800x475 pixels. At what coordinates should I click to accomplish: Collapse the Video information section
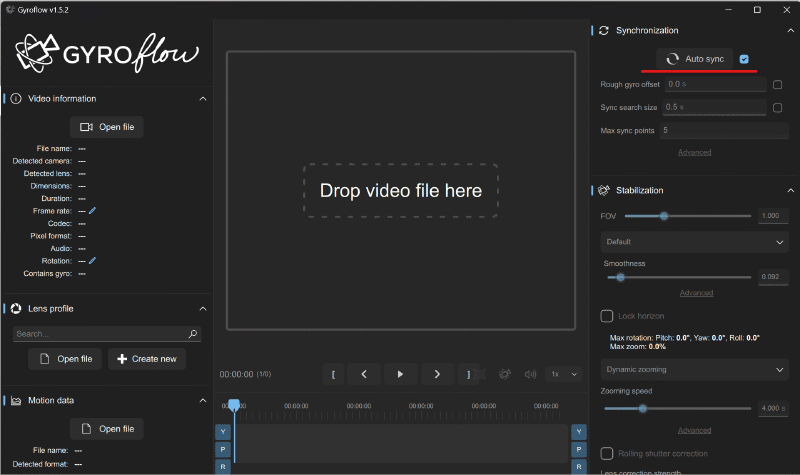[x=203, y=99]
